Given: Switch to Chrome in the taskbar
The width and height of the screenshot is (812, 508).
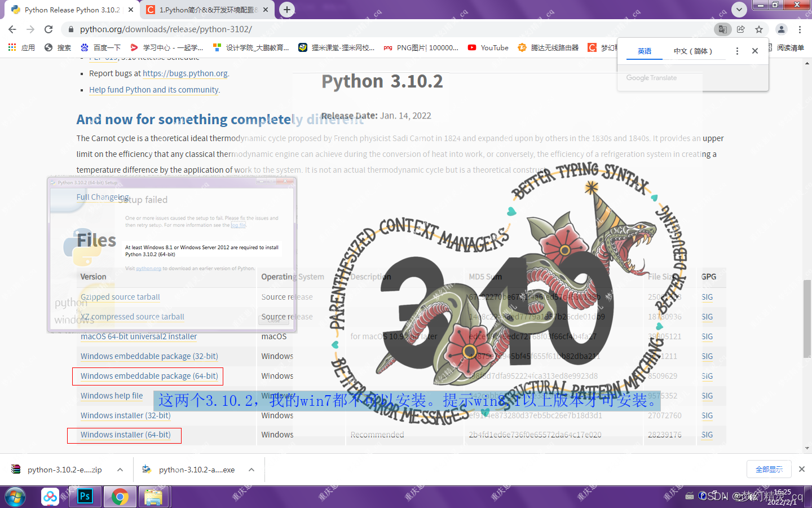Looking at the screenshot, I should pos(120,497).
